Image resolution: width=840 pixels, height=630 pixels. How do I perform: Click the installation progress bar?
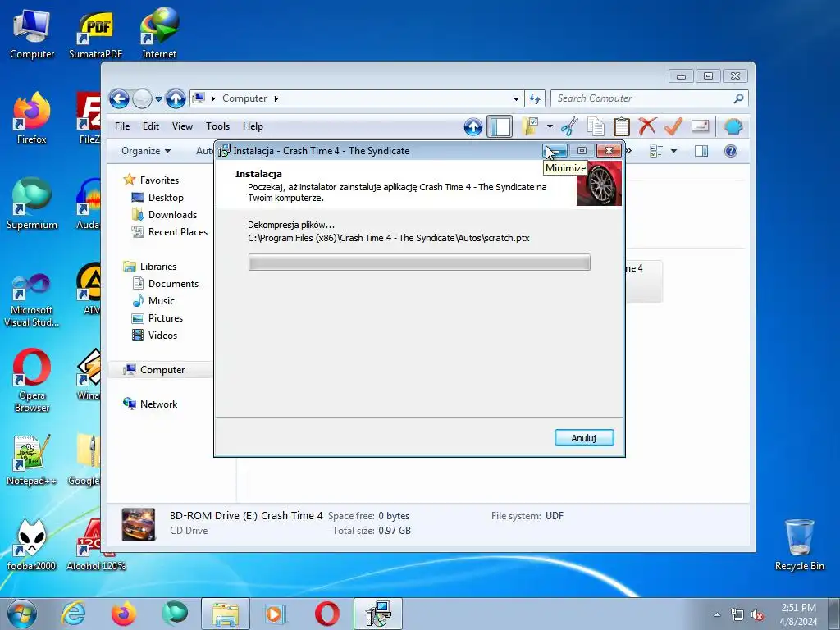(419, 262)
